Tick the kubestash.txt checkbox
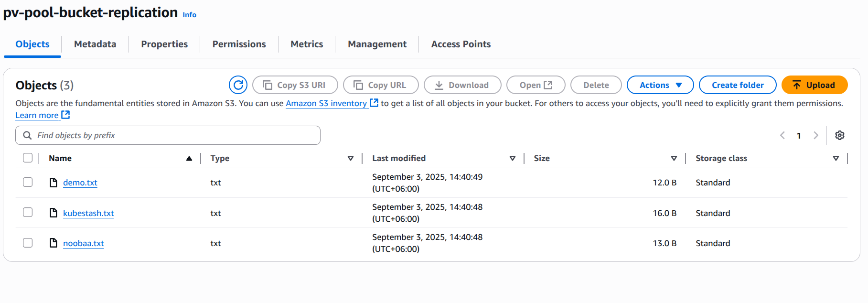Screen dimensions: 868x303 [28, 212]
